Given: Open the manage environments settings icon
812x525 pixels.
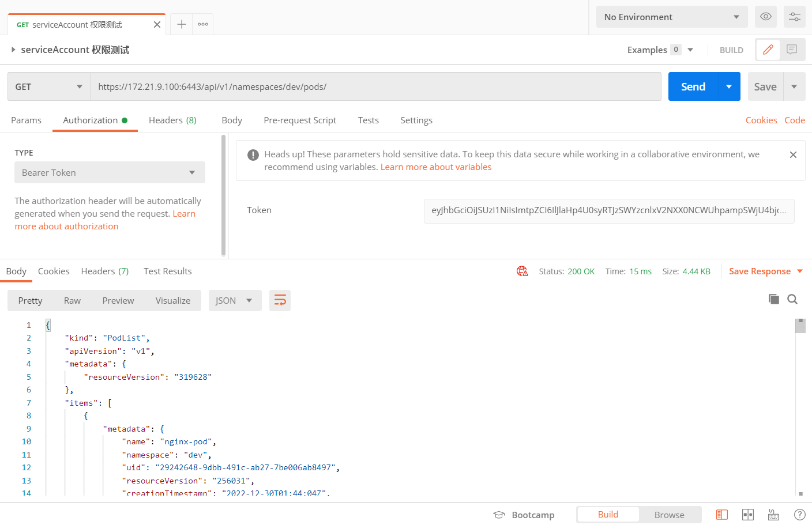Looking at the screenshot, I should 794,17.
